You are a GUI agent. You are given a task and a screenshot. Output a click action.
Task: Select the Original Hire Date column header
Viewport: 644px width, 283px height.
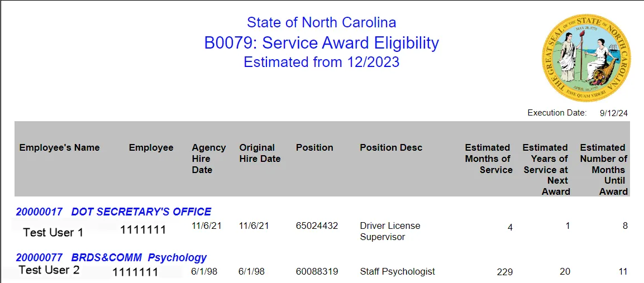[x=260, y=153]
